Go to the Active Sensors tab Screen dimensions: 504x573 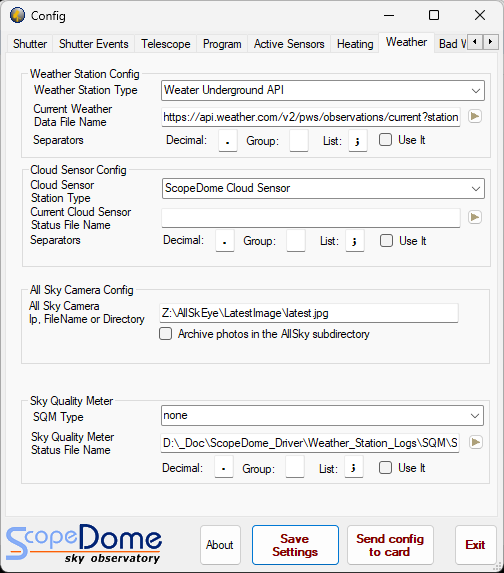click(289, 44)
